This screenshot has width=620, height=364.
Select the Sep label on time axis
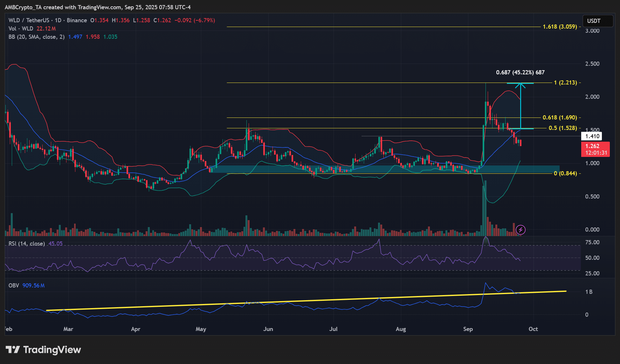pyautogui.click(x=468, y=329)
